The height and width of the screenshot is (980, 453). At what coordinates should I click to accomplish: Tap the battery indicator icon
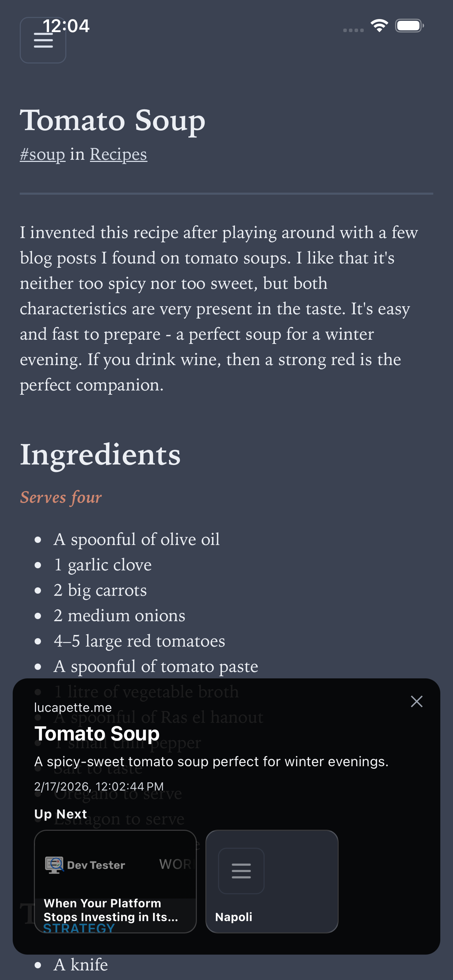coord(409,25)
